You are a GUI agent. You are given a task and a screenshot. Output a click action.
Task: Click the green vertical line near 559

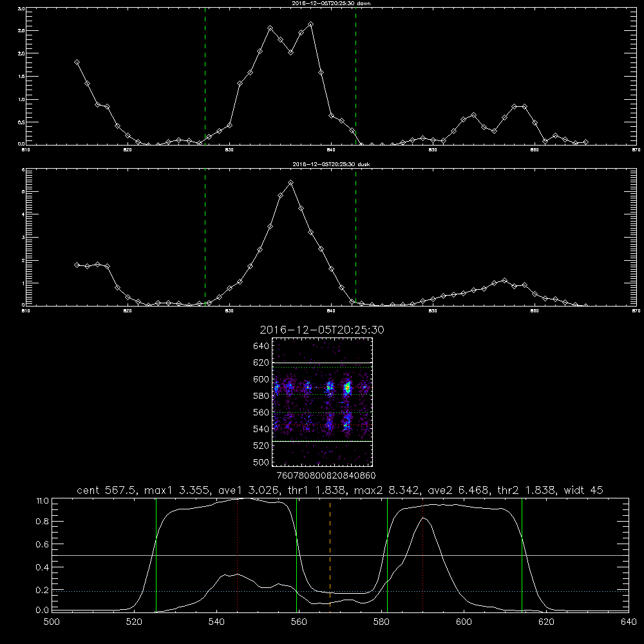296,555
